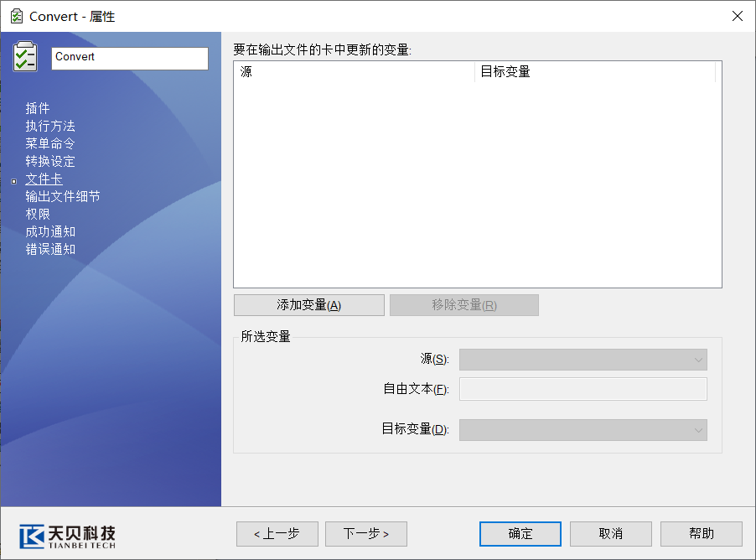Viewport: 756px width, 560px height.
Task: Expand the 目标变量 dropdown
Action: [x=583, y=430]
